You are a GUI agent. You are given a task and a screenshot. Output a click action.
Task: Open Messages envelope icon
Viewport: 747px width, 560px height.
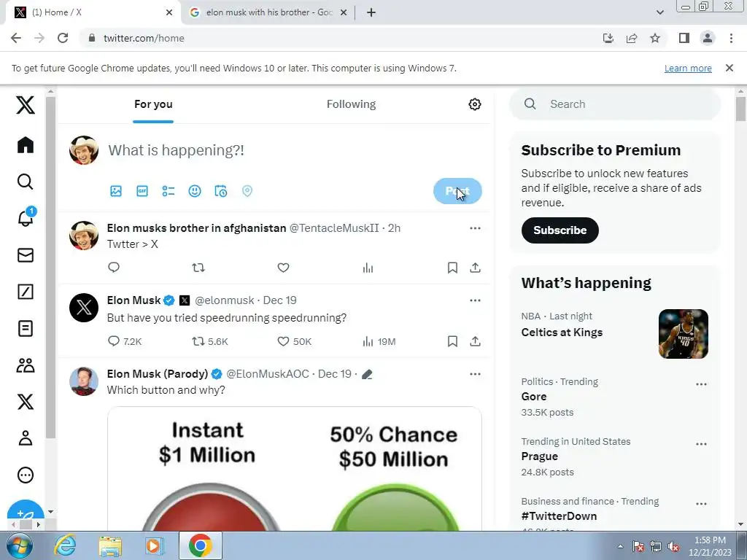[26, 255]
